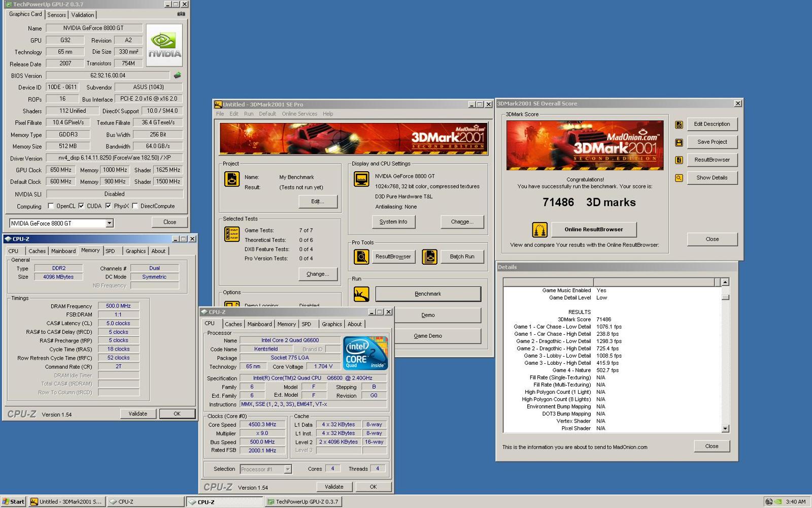Click Change button in Selected Tests section
This screenshot has height=508, width=812.
[318, 274]
